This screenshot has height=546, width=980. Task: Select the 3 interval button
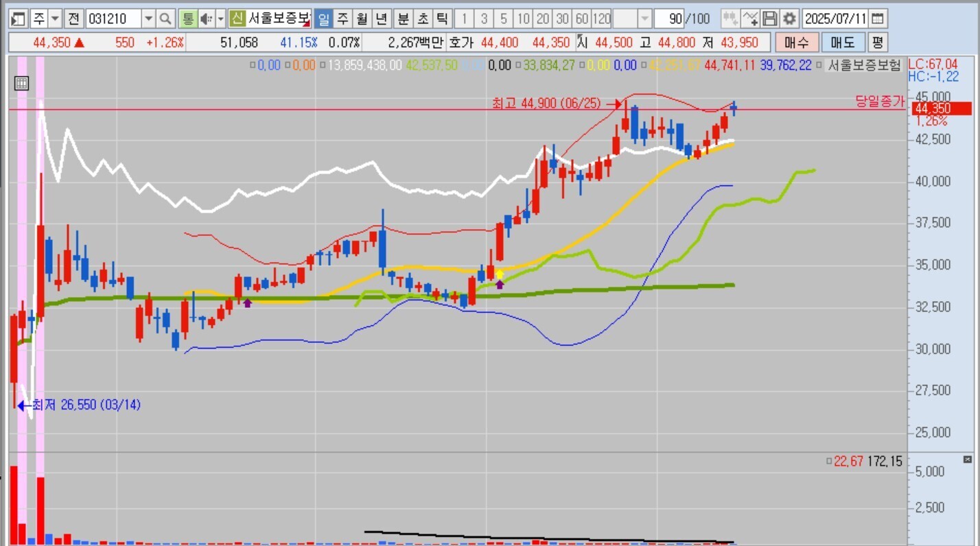485,19
